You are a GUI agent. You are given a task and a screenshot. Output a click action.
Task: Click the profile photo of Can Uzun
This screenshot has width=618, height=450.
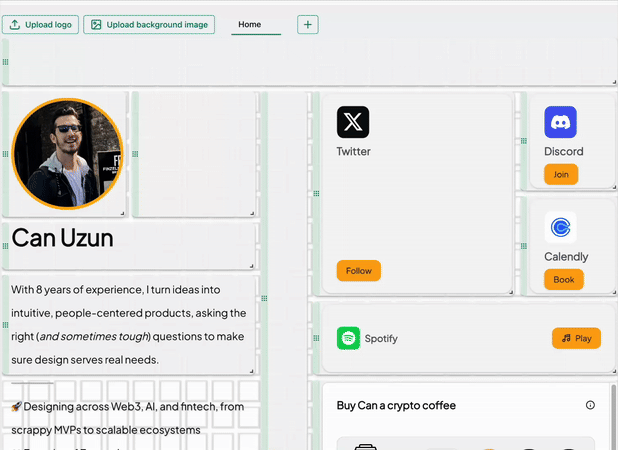pos(67,153)
